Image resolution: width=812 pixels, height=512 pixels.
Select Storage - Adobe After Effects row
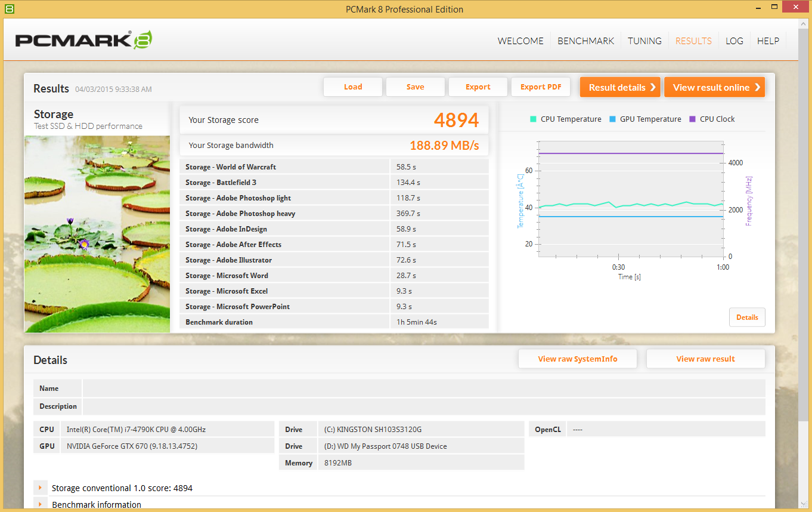click(334, 245)
